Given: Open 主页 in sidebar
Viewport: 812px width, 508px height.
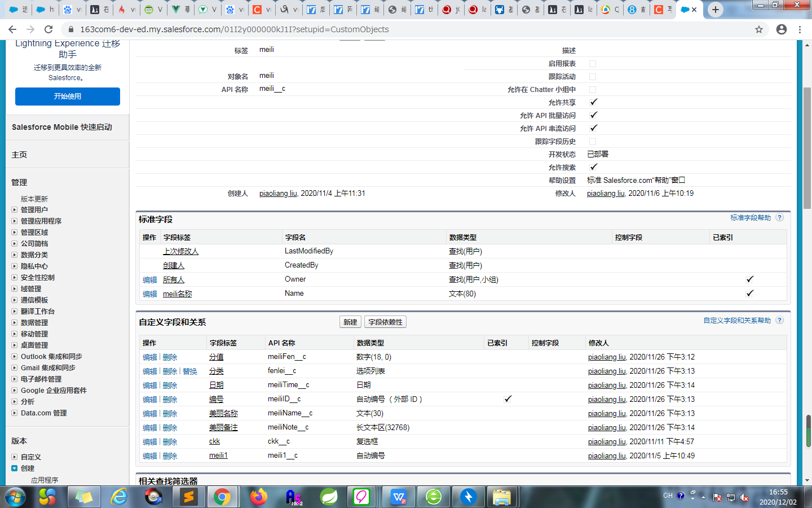Looking at the screenshot, I should pyautogui.click(x=19, y=155).
